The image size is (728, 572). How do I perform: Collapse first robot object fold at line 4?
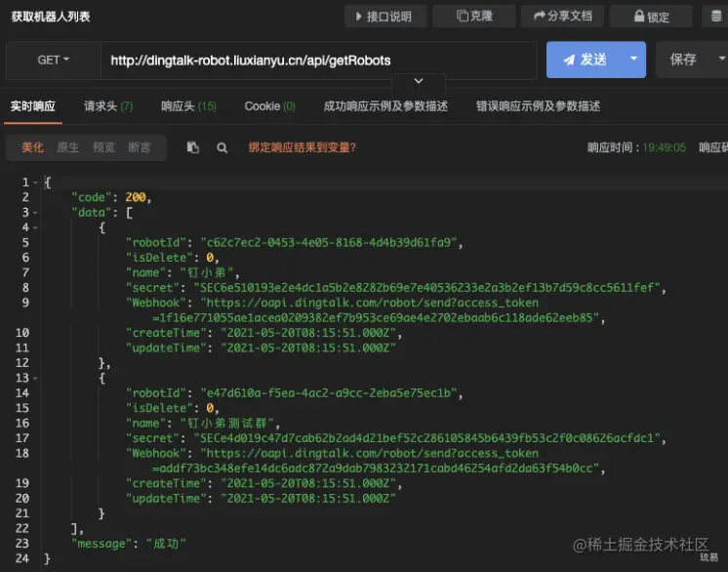[x=35, y=227]
